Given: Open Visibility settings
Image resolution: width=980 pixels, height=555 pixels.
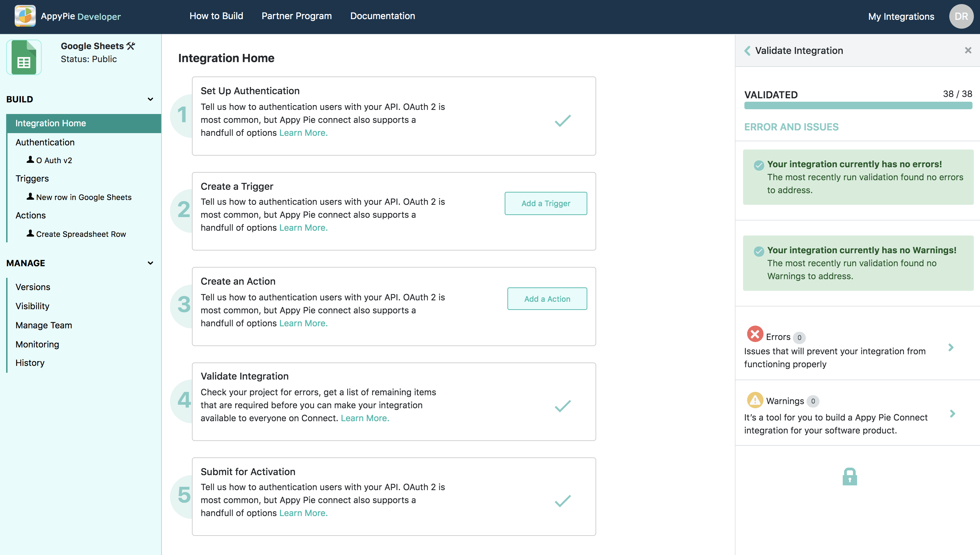Looking at the screenshot, I should pos(32,306).
